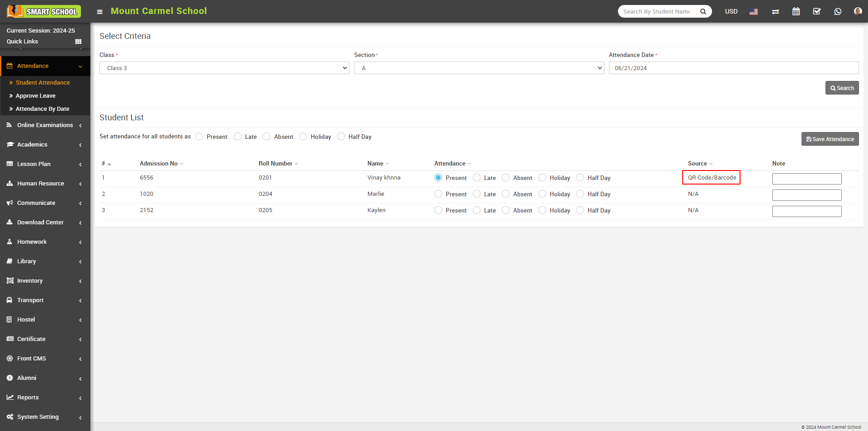Click the hamburger menu to collapse sidebar
Image resolution: width=868 pixels, height=431 pixels.
click(99, 12)
